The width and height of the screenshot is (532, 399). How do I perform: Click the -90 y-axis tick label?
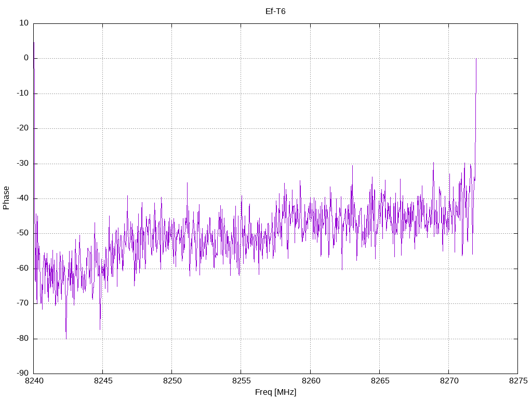click(22, 374)
